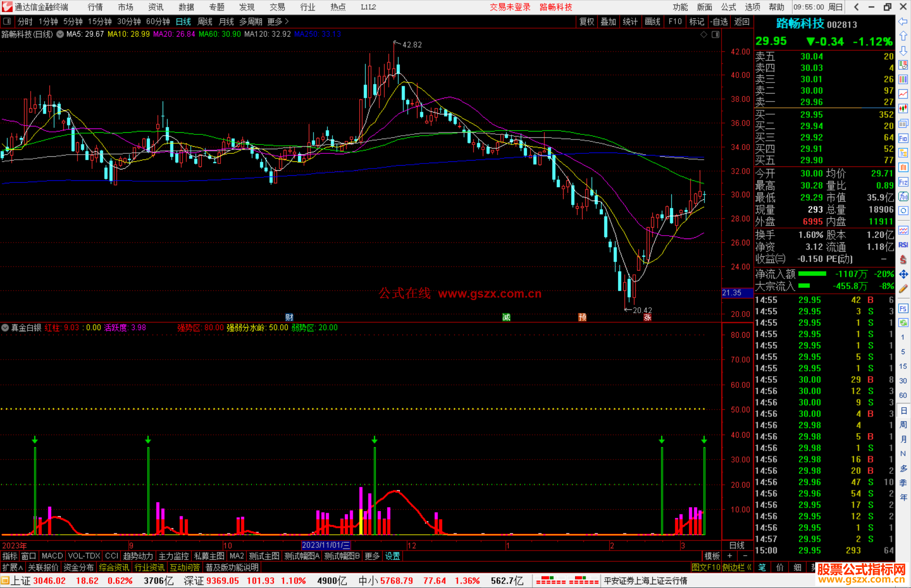Switch to the MACD indicator tab

pos(52,556)
